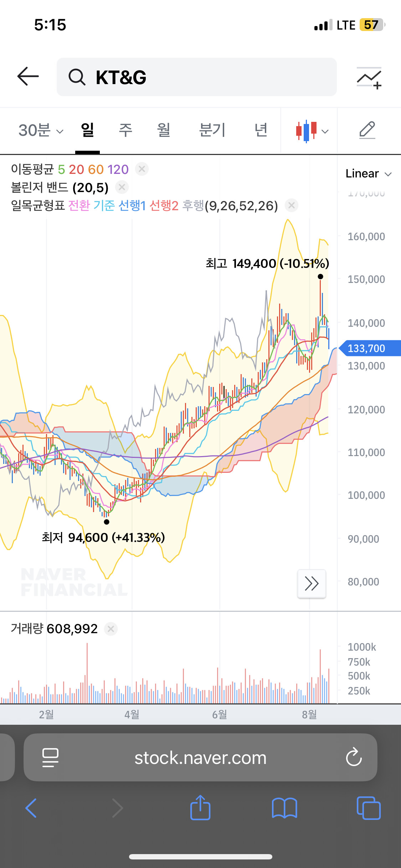Screen dimensions: 401x868
Task: Remove the 거래량 volume indicator
Action: pos(111,629)
